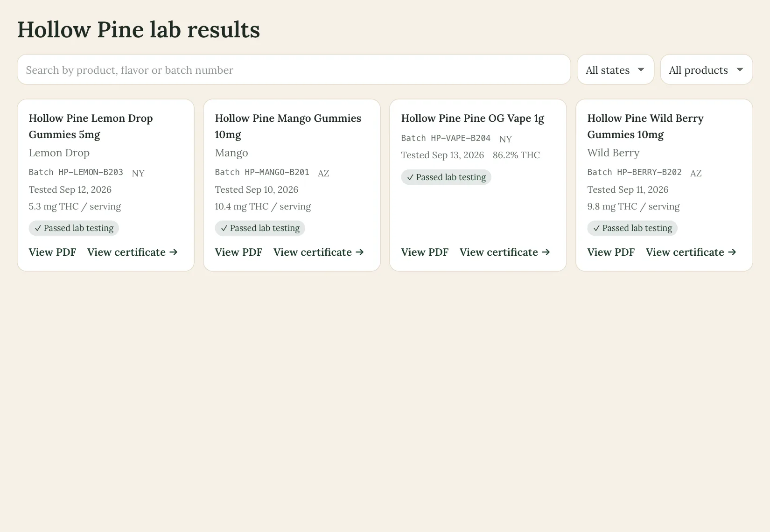The width and height of the screenshot is (770, 532).
Task: View PDF for Pine OG Vape 1g
Action: tap(425, 252)
